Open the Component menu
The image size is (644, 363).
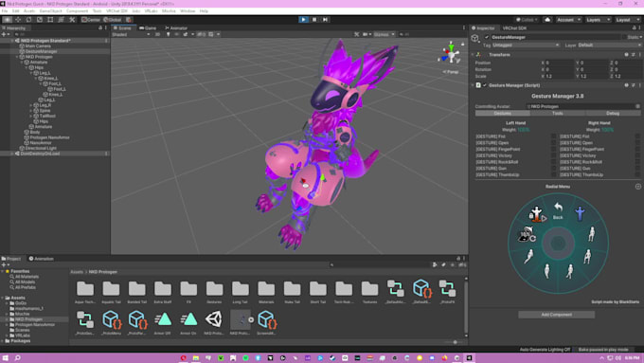coord(78,11)
